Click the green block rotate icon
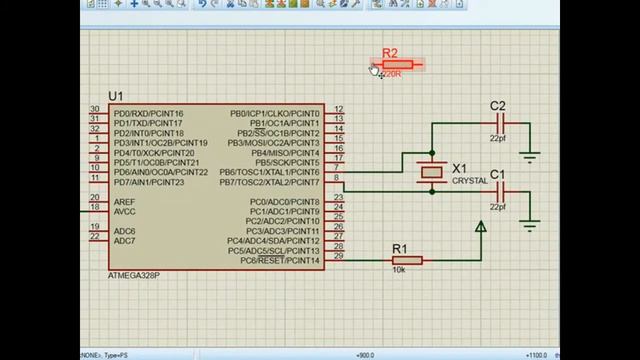The height and width of the screenshot is (360, 640). coord(293,4)
